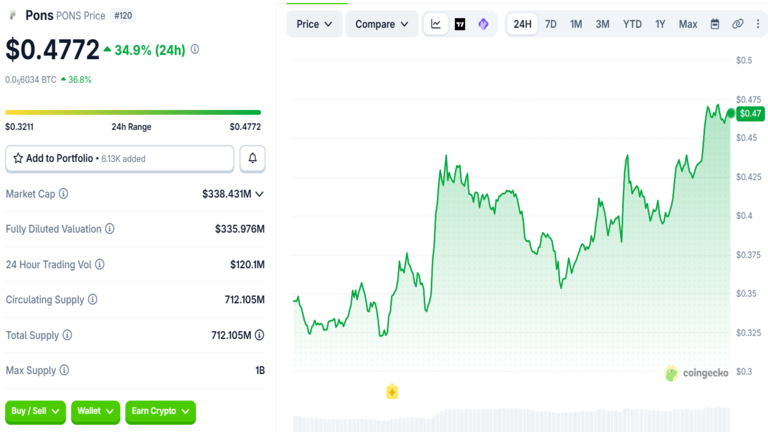Show 24 Hour Trading Vol info icon
This screenshot has height=432, width=768.
(x=100, y=264)
